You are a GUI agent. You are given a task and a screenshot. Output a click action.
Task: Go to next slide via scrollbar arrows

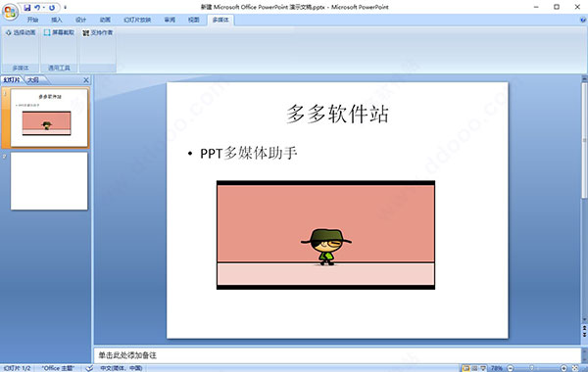click(x=584, y=335)
